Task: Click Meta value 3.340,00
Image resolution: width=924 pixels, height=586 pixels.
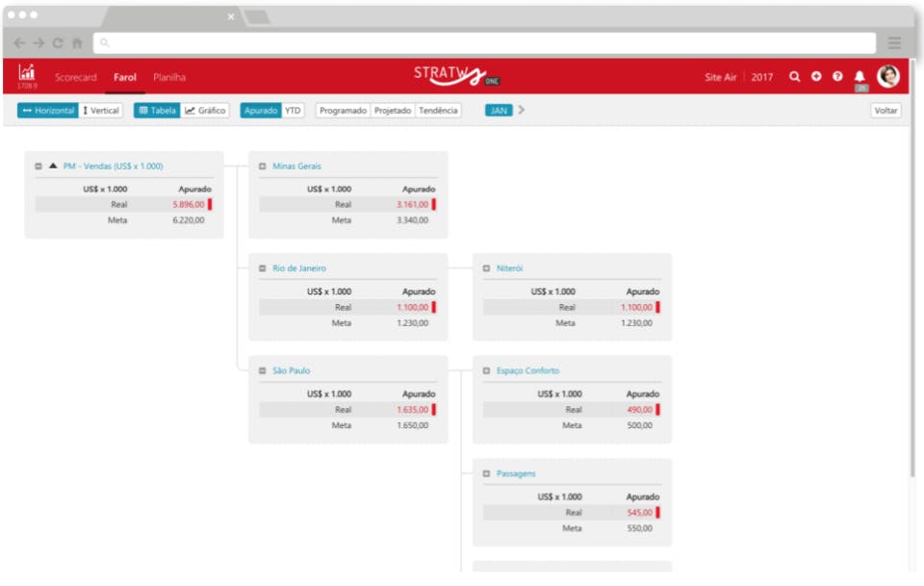Action: (413, 219)
